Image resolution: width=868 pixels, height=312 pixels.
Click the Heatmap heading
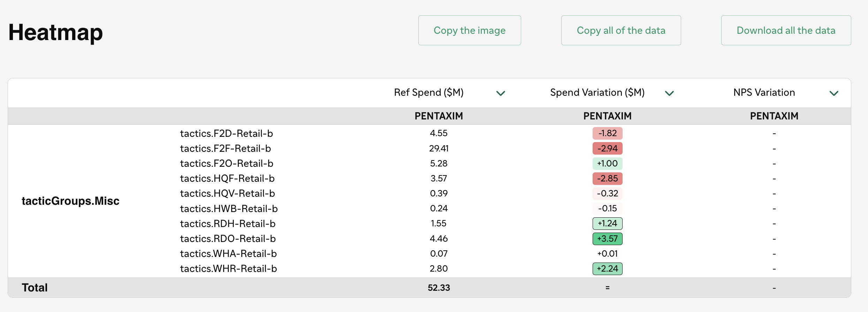[55, 32]
